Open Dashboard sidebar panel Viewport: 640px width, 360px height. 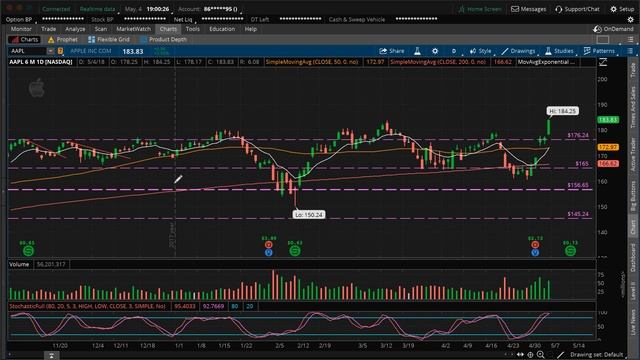[x=633, y=258]
